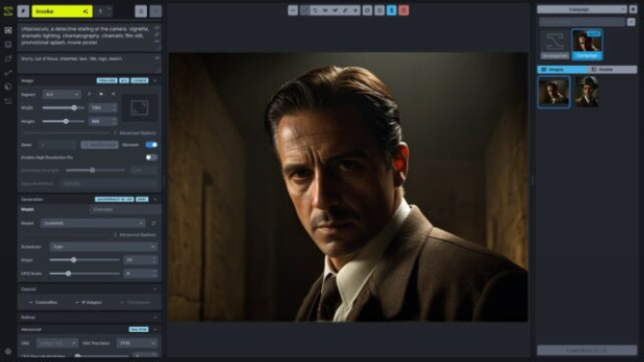Enable High Resolution Fix switch
644x362 pixels.
pos(151,158)
